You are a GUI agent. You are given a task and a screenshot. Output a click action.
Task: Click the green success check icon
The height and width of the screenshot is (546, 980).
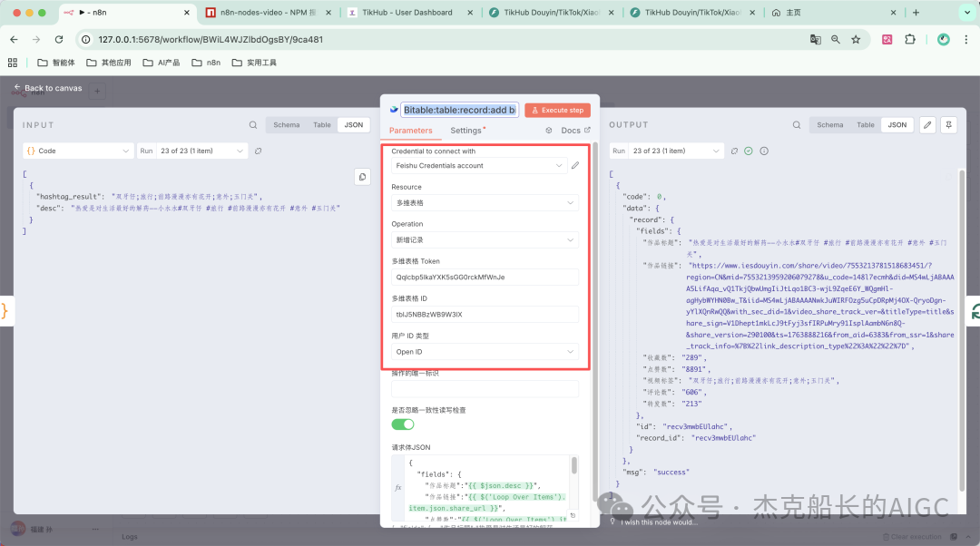point(748,151)
